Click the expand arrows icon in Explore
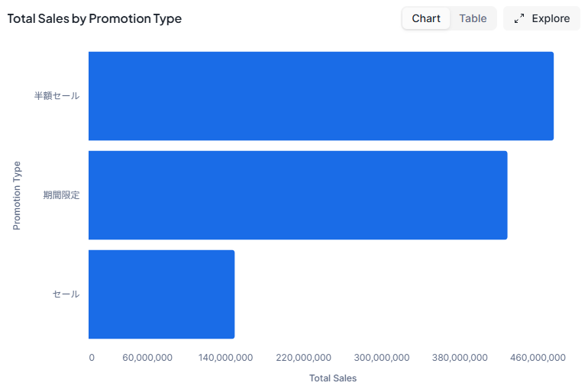588x389 pixels. pyautogui.click(x=519, y=18)
